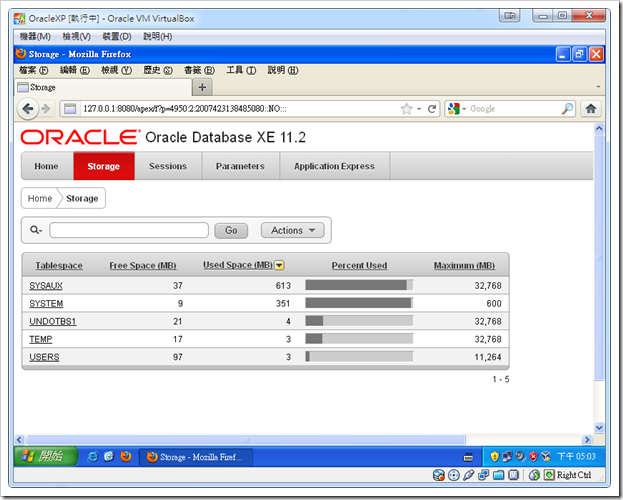Open bookmark star dropdown arrow
The image size is (623, 500).
tap(419, 109)
